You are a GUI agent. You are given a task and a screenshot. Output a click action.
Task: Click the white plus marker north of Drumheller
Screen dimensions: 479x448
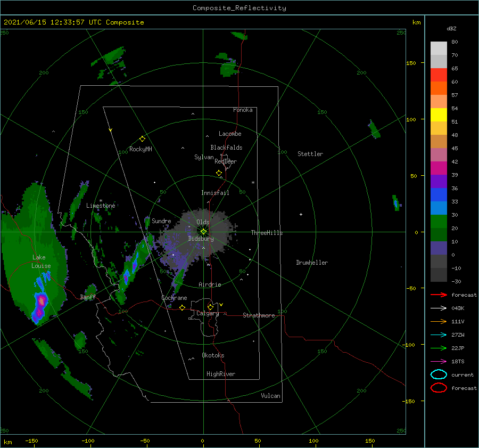(x=301, y=214)
